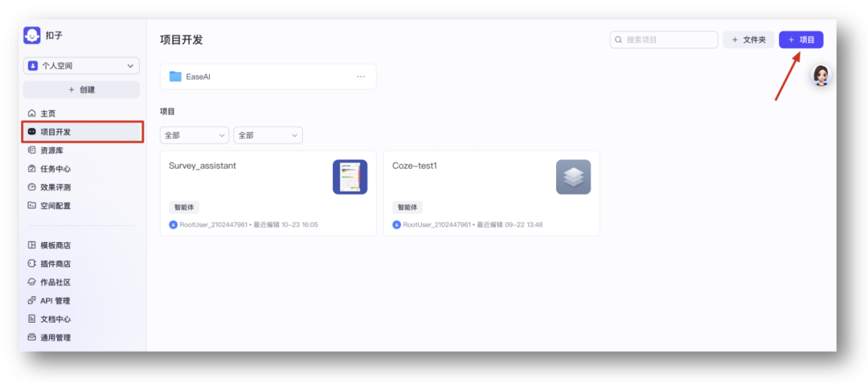The height and width of the screenshot is (383, 868).
Task: Click the 项目开发 page heading
Action: click(x=181, y=40)
